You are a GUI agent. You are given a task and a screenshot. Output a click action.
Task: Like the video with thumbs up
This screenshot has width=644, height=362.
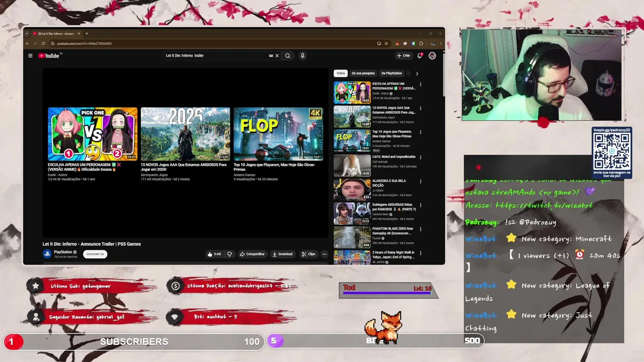click(x=214, y=254)
